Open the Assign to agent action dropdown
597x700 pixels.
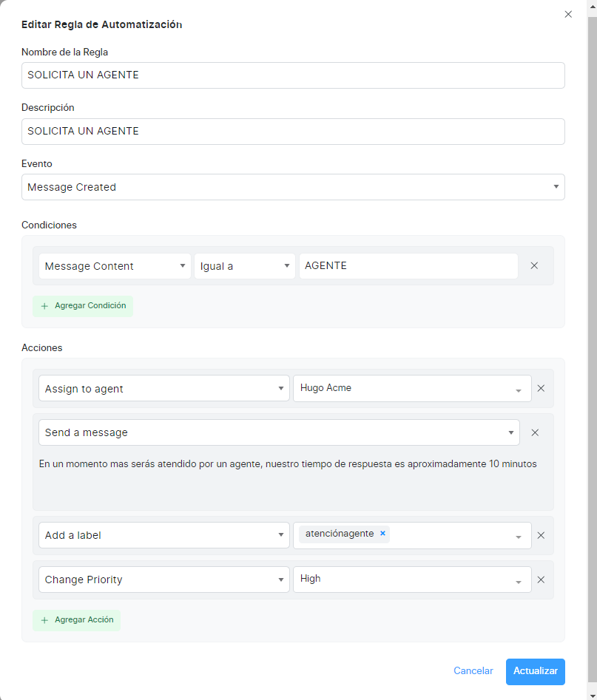(163, 388)
